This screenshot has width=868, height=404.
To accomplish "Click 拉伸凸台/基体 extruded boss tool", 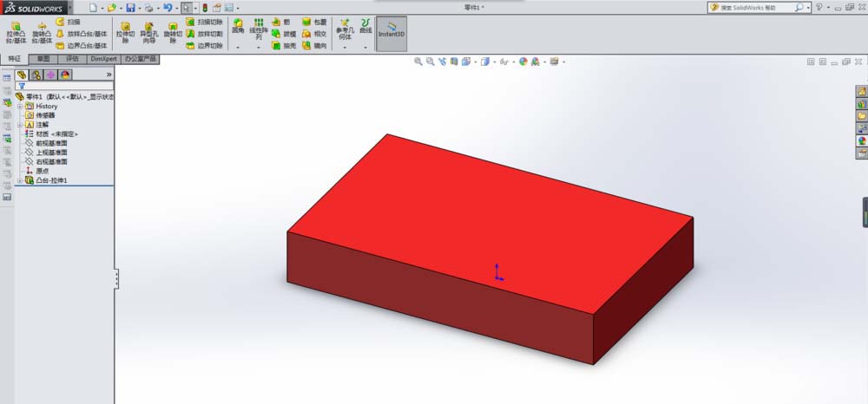I will coord(16,33).
